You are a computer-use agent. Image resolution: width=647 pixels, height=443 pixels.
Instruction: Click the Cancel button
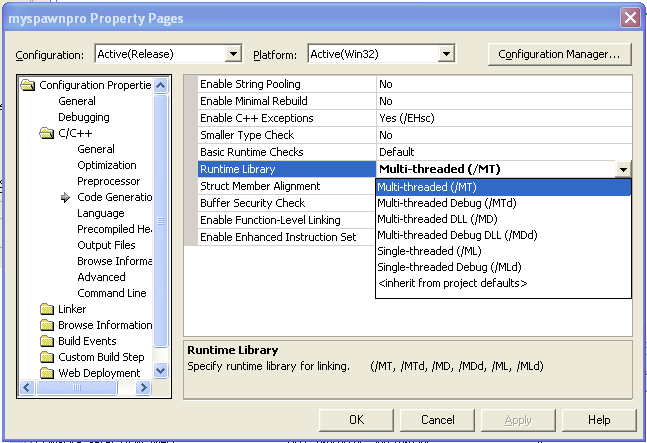(438, 420)
